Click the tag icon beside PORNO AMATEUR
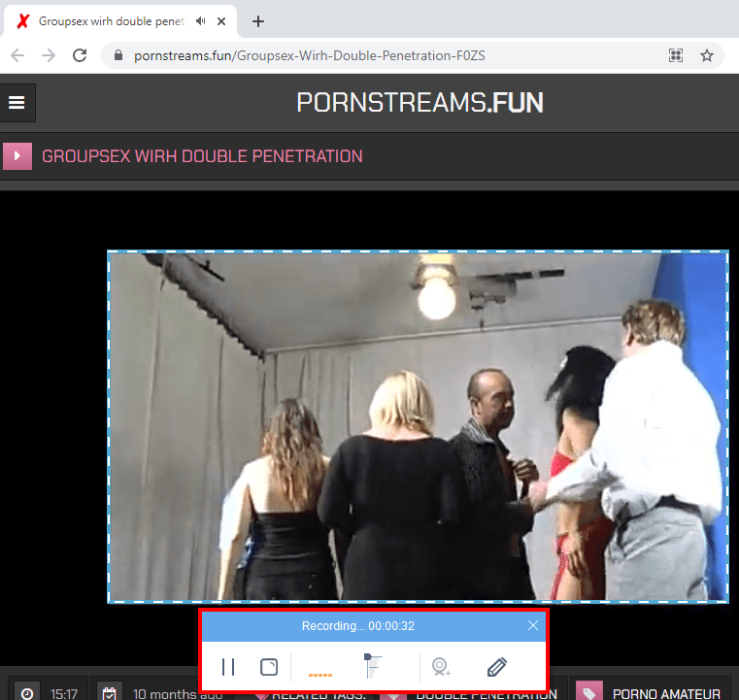The height and width of the screenshot is (700, 739). click(589, 692)
